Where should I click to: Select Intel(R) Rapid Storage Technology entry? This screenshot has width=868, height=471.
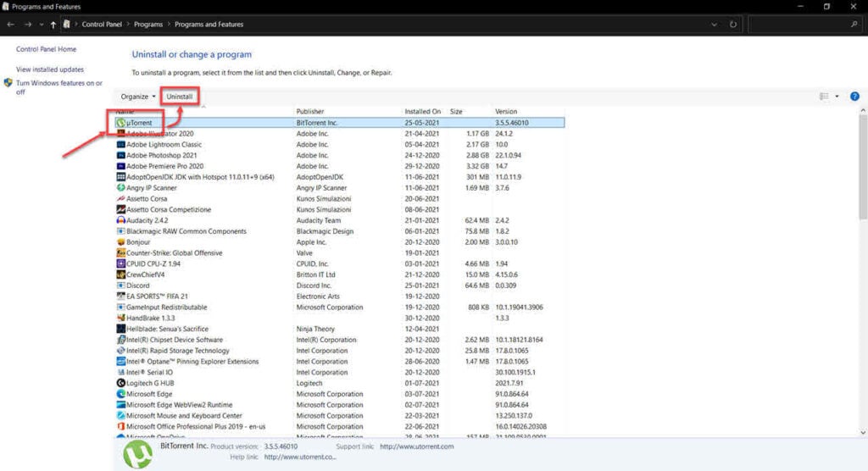[x=340, y=351]
